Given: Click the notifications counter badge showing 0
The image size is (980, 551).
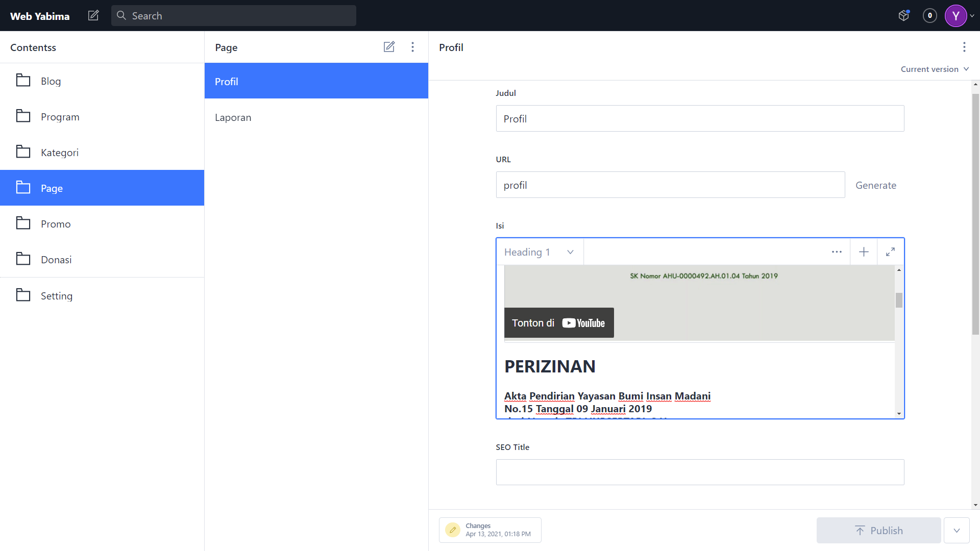Looking at the screenshot, I should (929, 15).
